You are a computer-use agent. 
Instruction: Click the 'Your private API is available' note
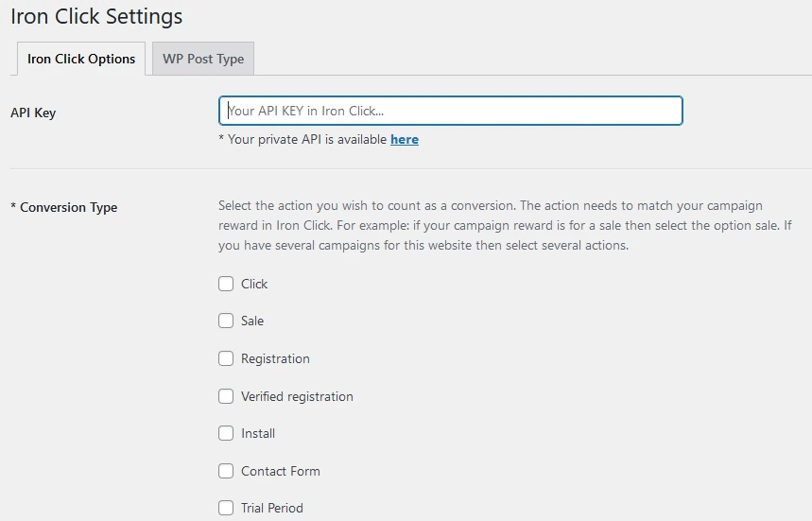tap(302, 139)
